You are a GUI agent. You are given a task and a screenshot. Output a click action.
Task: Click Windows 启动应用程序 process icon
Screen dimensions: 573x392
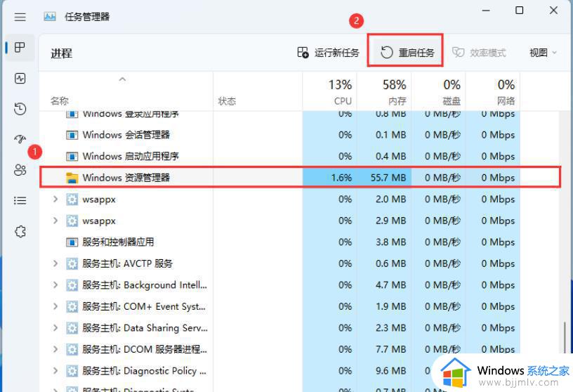pyautogui.click(x=72, y=157)
